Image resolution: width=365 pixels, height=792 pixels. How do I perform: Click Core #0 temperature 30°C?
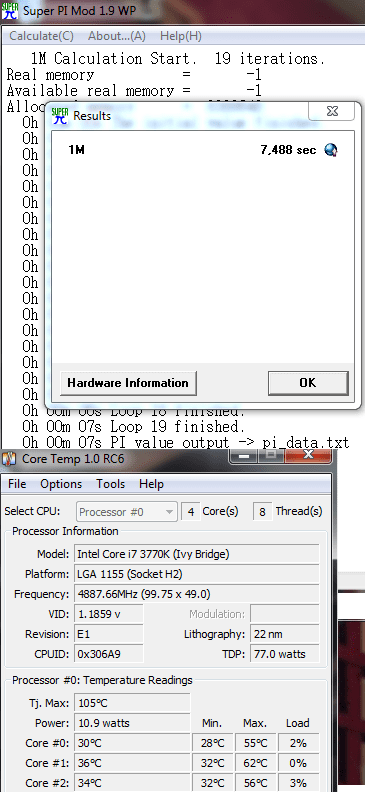point(132,742)
